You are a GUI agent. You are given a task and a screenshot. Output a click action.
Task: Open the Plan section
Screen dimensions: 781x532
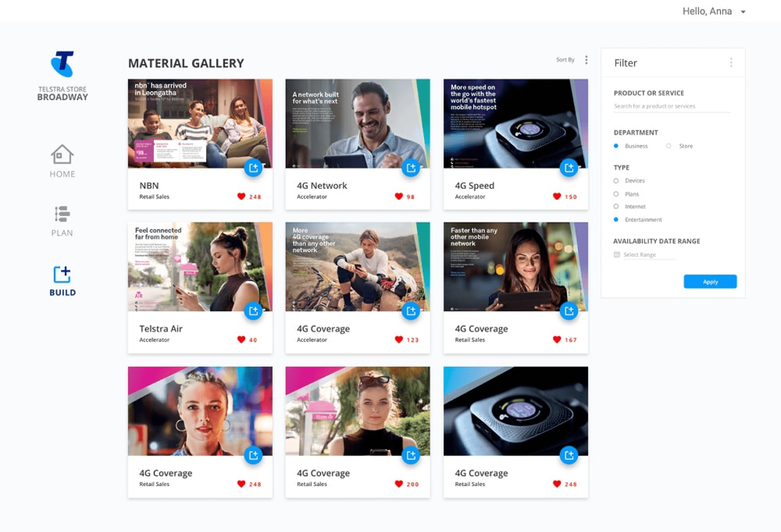[x=62, y=221]
